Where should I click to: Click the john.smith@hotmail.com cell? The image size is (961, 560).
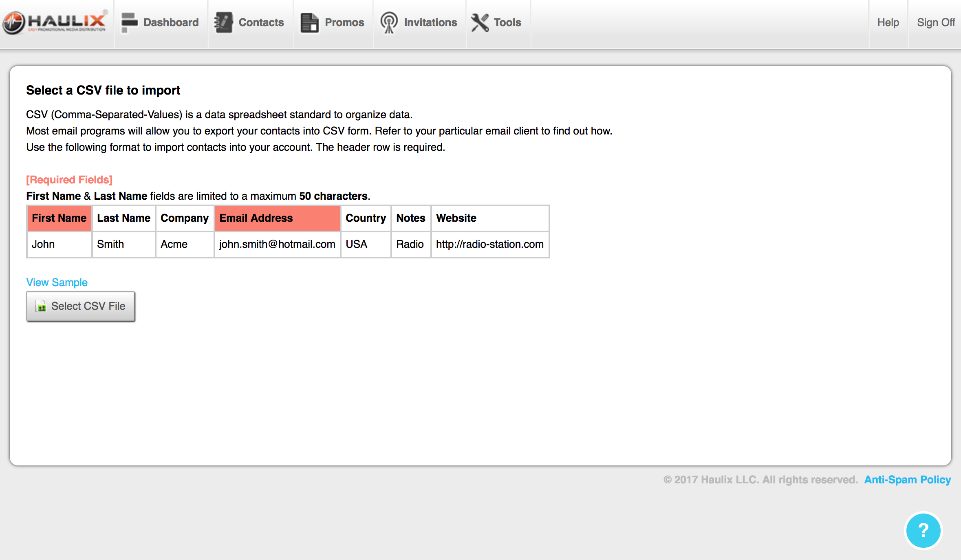tap(277, 244)
